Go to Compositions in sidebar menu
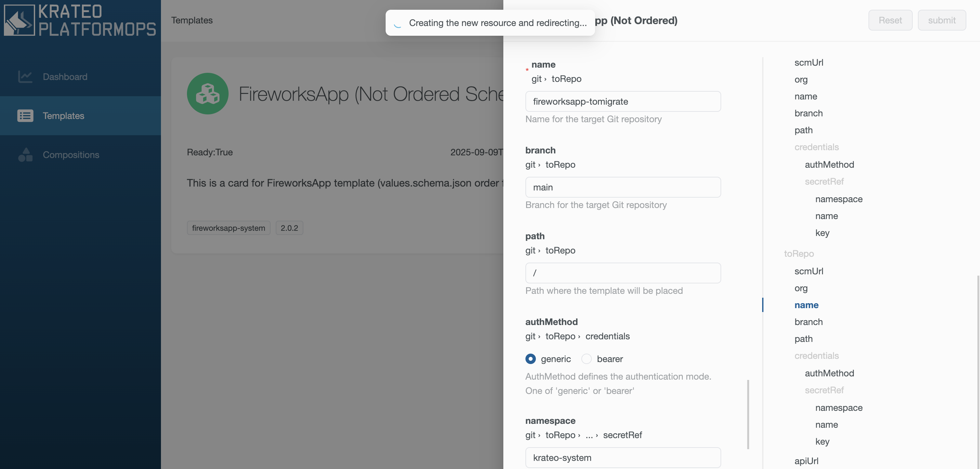The height and width of the screenshot is (469, 980). coord(71,155)
